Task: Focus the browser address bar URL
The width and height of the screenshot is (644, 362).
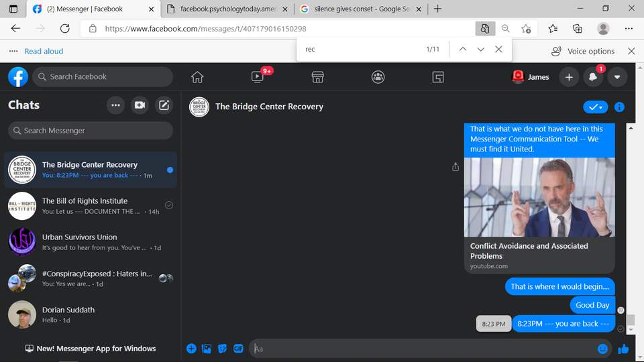Action: 205,29
